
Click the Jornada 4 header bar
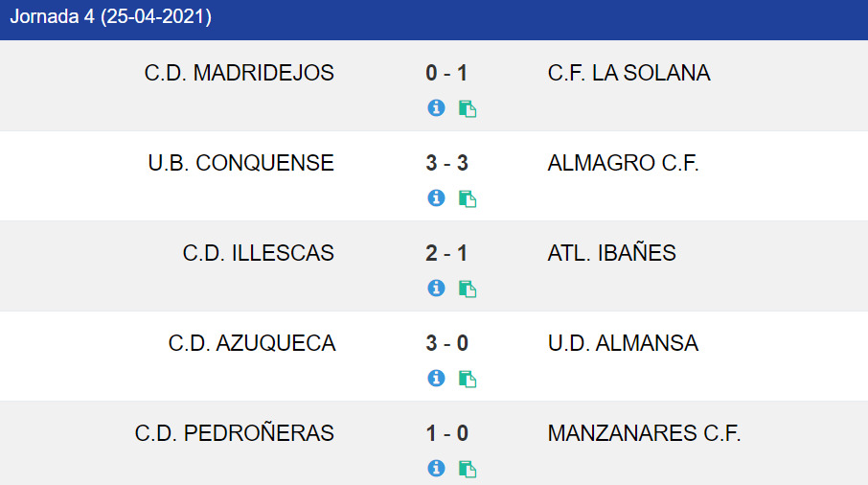pos(434,19)
